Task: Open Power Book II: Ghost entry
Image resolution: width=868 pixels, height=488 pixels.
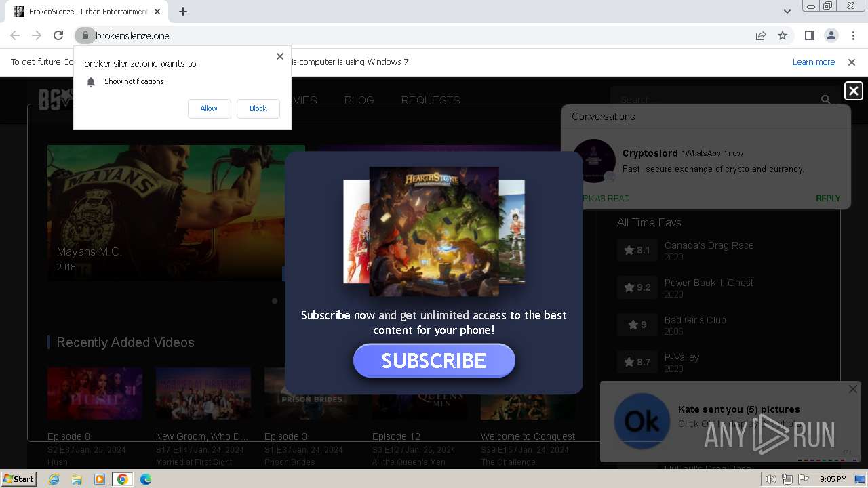Action: pyautogui.click(x=709, y=283)
